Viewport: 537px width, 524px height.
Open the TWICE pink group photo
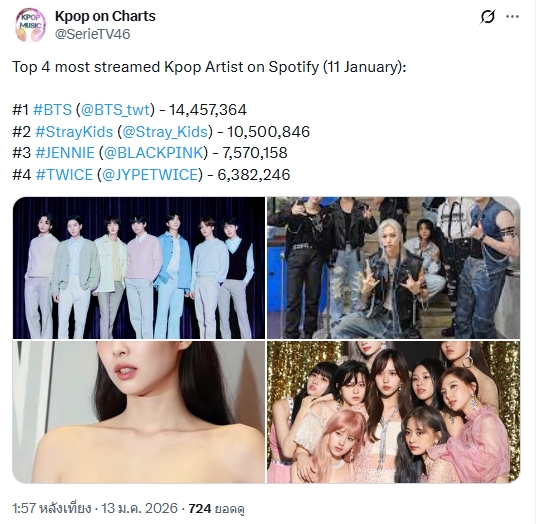coord(394,412)
